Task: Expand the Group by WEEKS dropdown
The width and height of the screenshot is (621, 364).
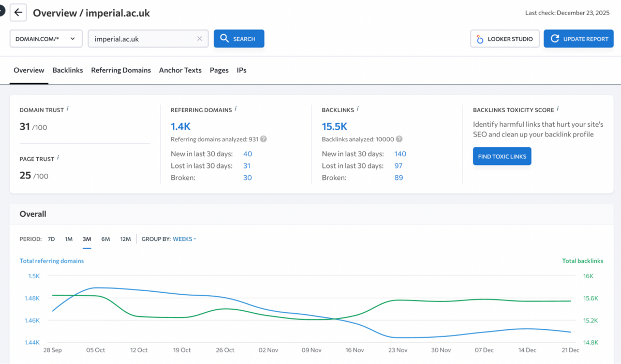Action: (184, 239)
